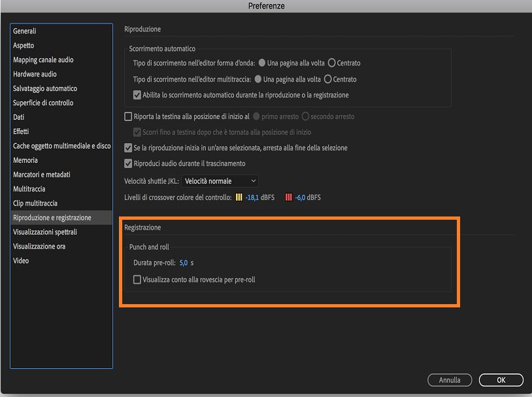
Task: Uncheck 'Riproduci audio durante il trascinamento'
Action: (x=127, y=164)
